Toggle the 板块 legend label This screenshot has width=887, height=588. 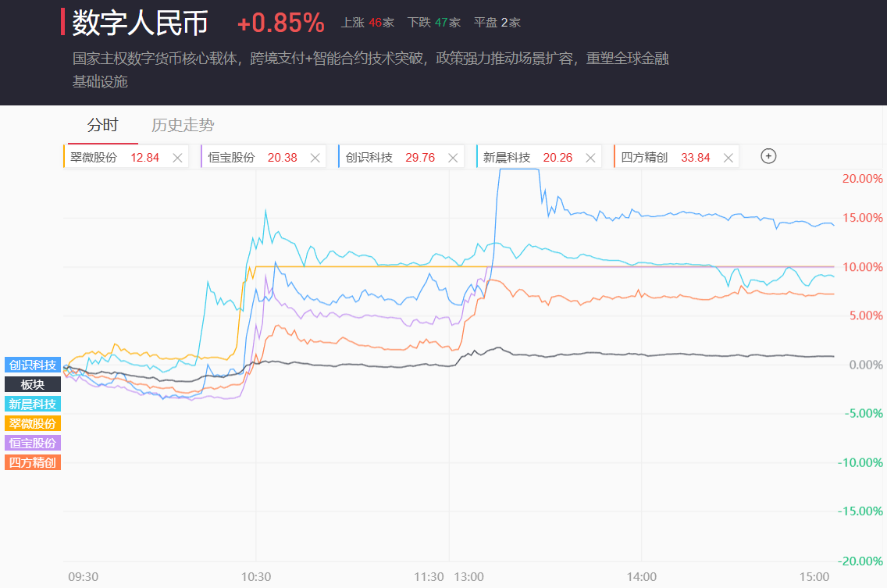click(33, 384)
